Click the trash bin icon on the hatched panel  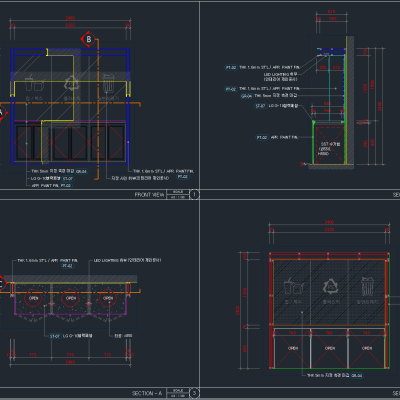pyautogui.click(x=368, y=286)
